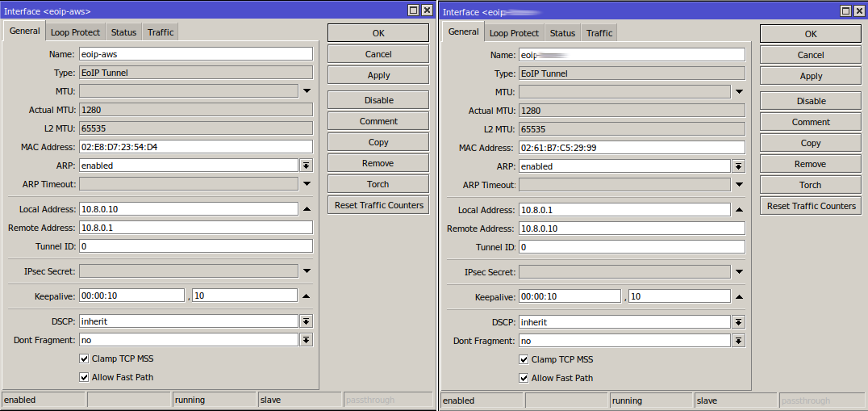Expand IPsec Secret arrow in right window
This screenshot has width=868, height=411.
point(739,272)
